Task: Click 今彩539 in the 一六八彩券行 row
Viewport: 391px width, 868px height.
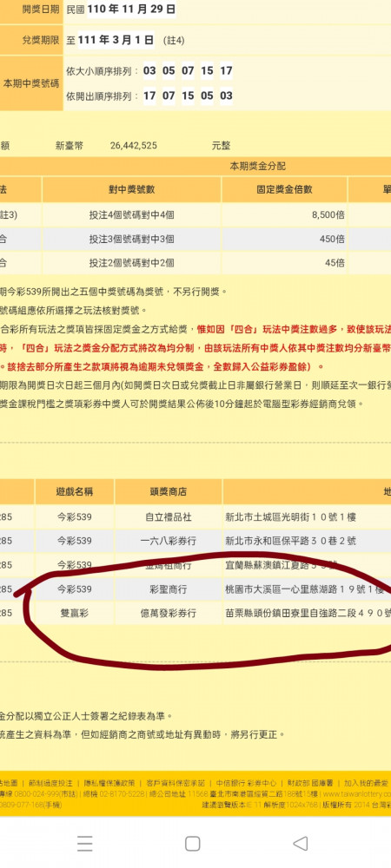Action: point(74,541)
